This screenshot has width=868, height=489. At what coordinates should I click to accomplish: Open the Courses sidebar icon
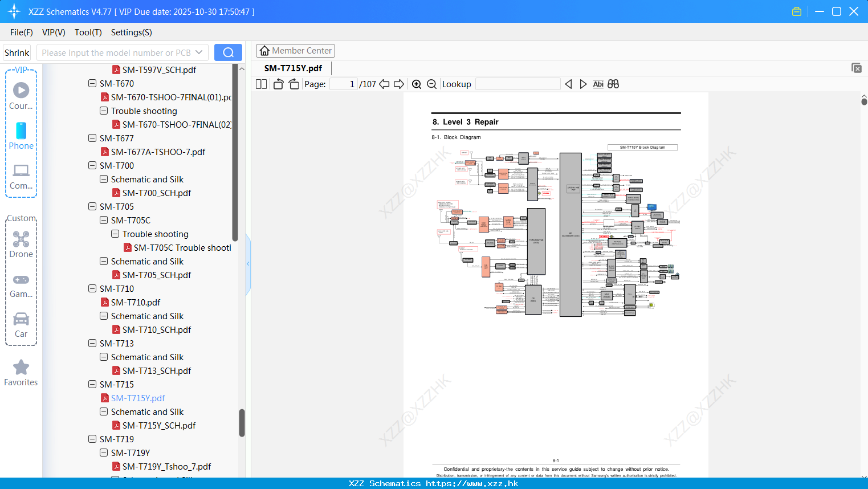tap(21, 96)
